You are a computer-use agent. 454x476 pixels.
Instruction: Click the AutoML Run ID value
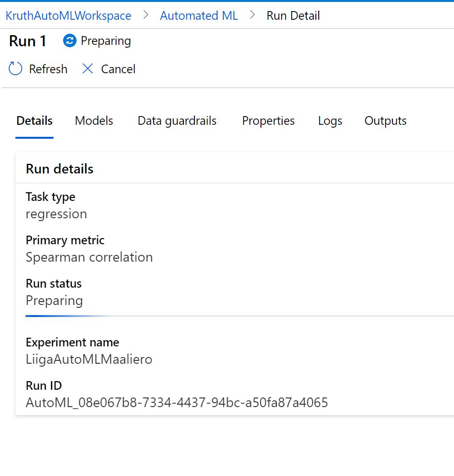click(177, 403)
